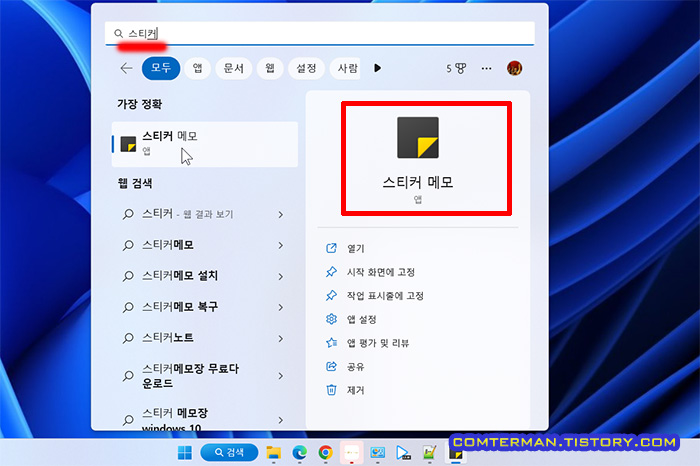Click the pin icon for 시작 화면에 고정
The width and height of the screenshot is (700, 466).
coord(331,271)
